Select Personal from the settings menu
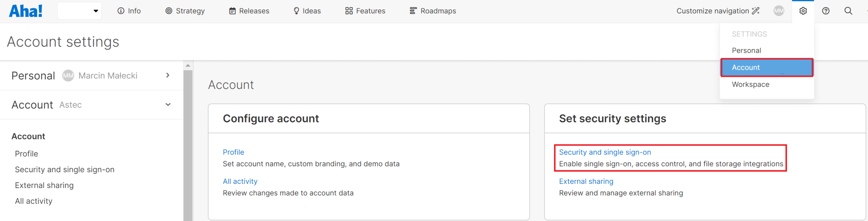Screen dimensions: 868x221 [746, 50]
